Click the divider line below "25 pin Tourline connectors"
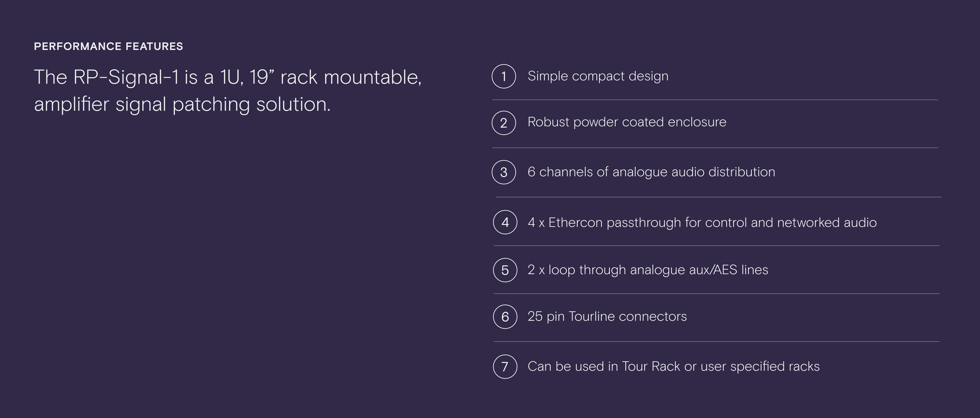 tap(716, 342)
